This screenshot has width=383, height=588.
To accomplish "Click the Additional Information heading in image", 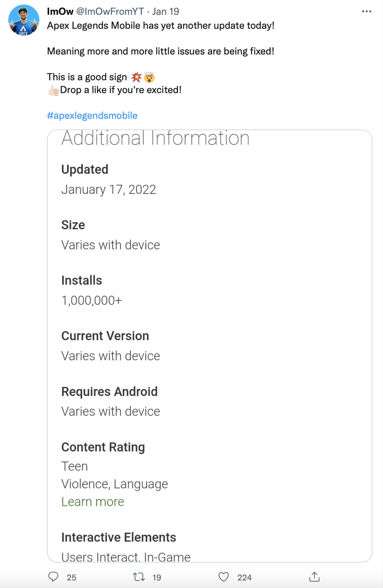I will [155, 138].
